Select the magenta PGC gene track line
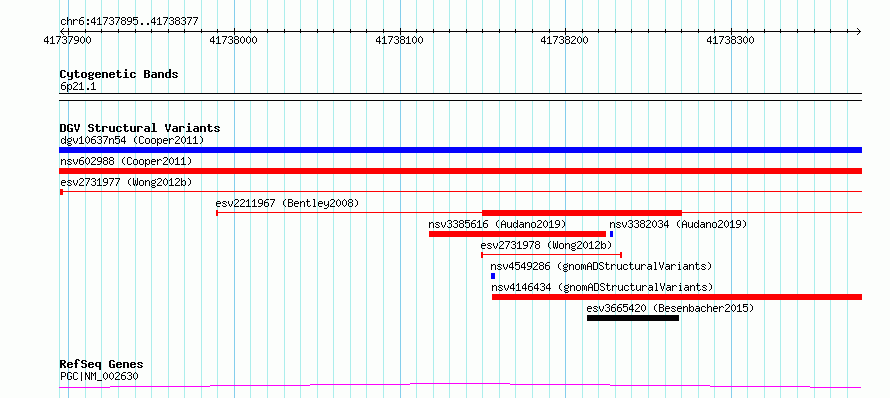The height and width of the screenshot is (398, 890). (460, 386)
